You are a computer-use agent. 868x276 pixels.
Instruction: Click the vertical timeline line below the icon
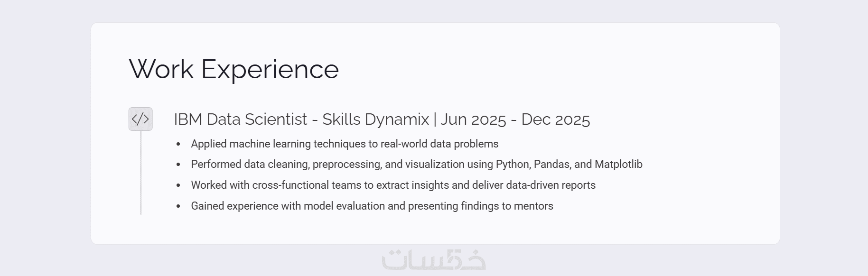[x=141, y=173]
